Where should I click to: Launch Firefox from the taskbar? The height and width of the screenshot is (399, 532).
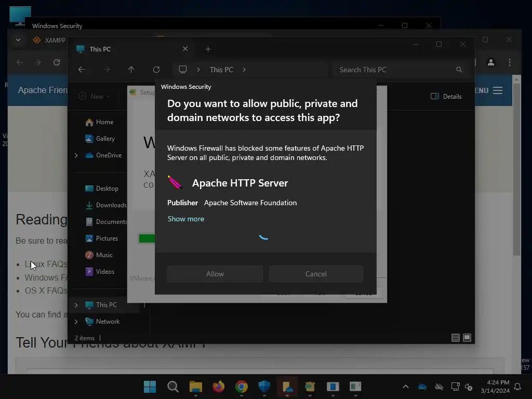pyautogui.click(x=219, y=387)
